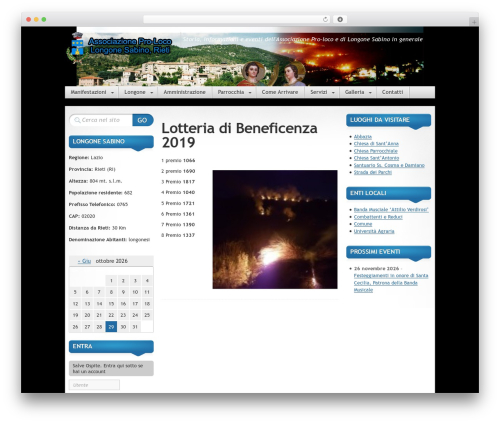500x423 pixels.
Task: Click the Longone Sabino coat of arms logo
Action: tap(77, 47)
